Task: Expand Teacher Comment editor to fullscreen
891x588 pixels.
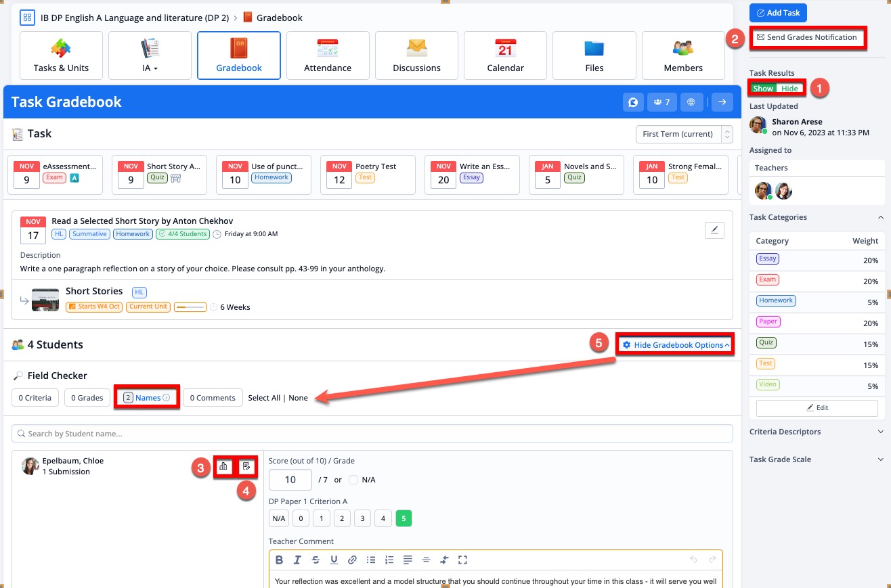Action: click(462, 560)
